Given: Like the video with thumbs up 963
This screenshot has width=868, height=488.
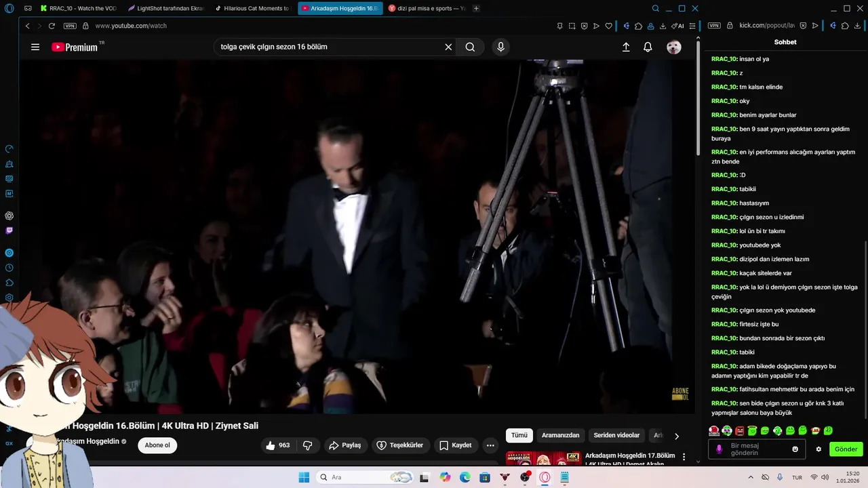Looking at the screenshot, I should pyautogui.click(x=278, y=445).
